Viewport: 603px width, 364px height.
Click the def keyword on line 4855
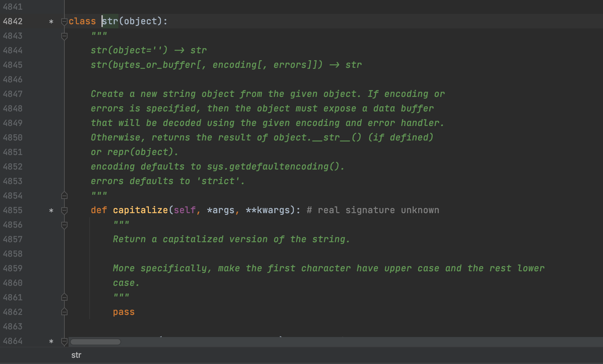[x=99, y=210]
